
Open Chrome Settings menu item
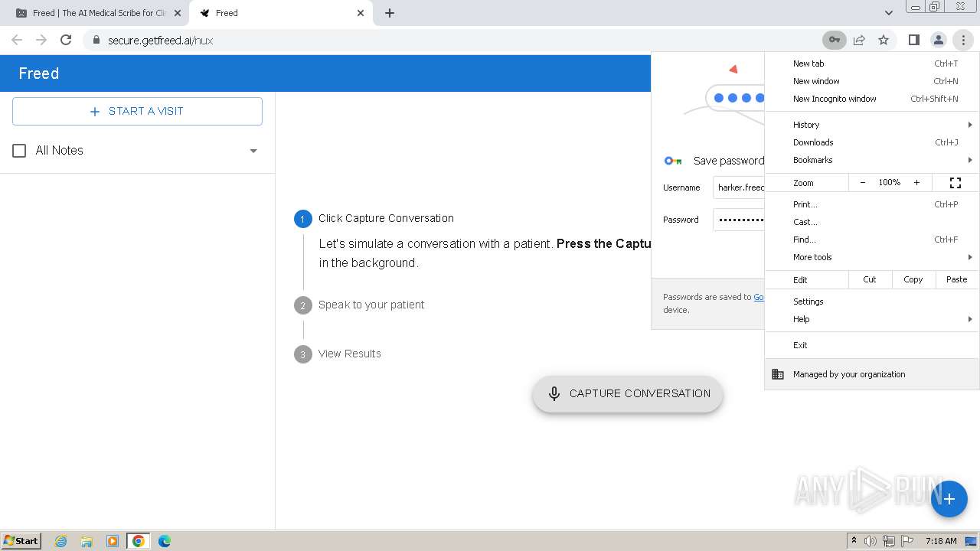[x=872, y=302]
